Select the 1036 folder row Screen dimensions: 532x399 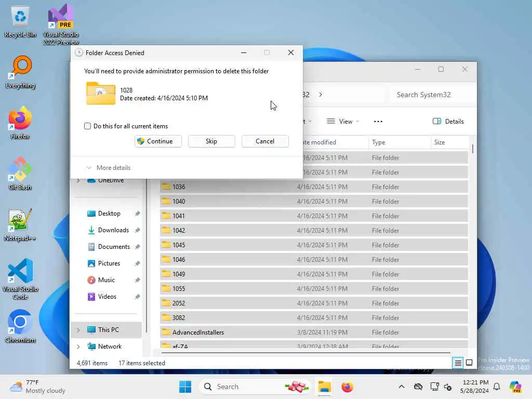tap(314, 187)
